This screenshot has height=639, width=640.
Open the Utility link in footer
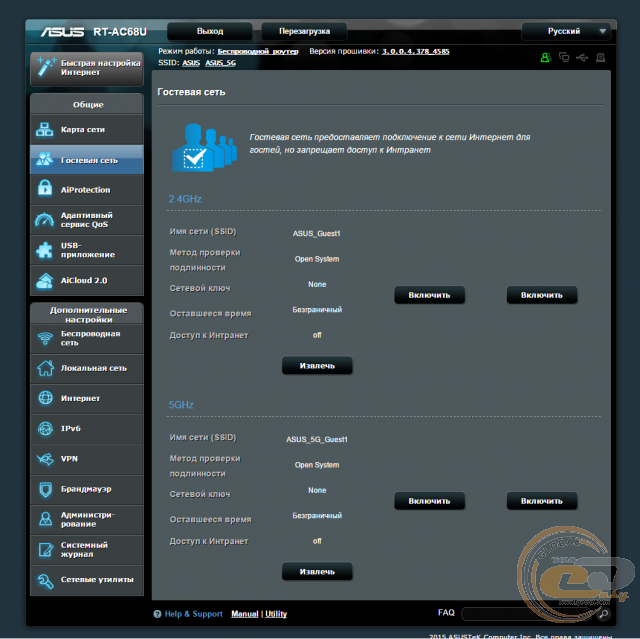276,614
